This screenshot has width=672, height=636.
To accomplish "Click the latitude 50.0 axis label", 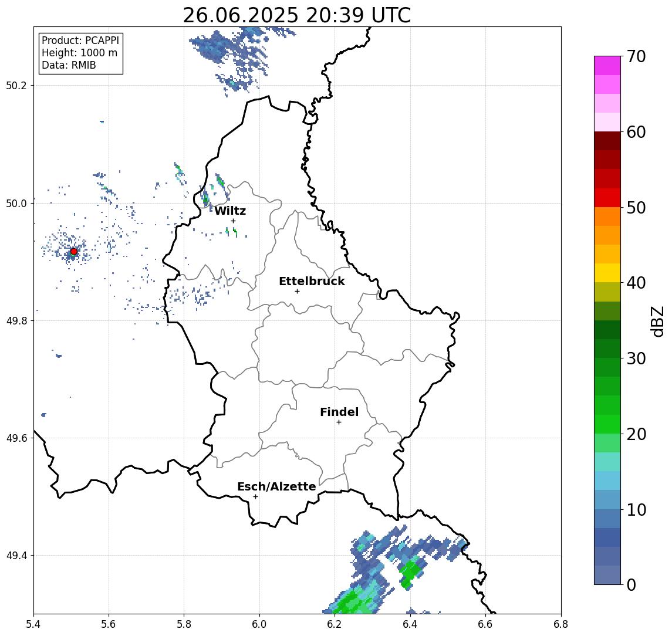I will [x=16, y=203].
